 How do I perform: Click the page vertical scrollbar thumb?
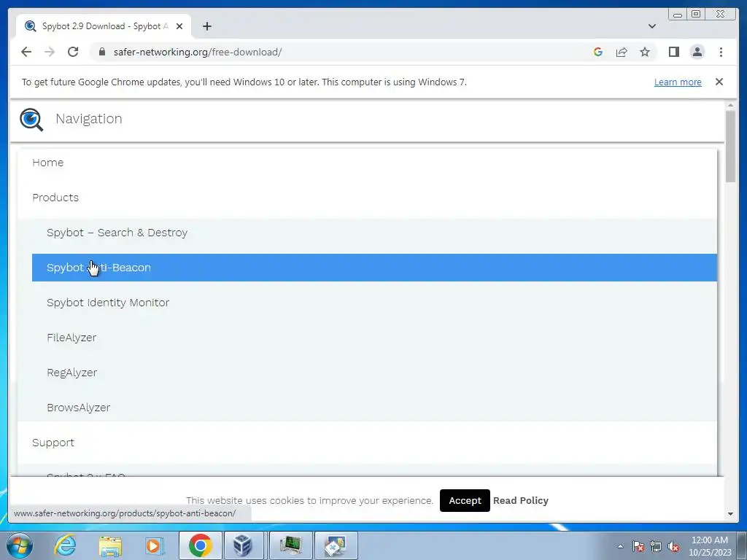[x=730, y=146]
